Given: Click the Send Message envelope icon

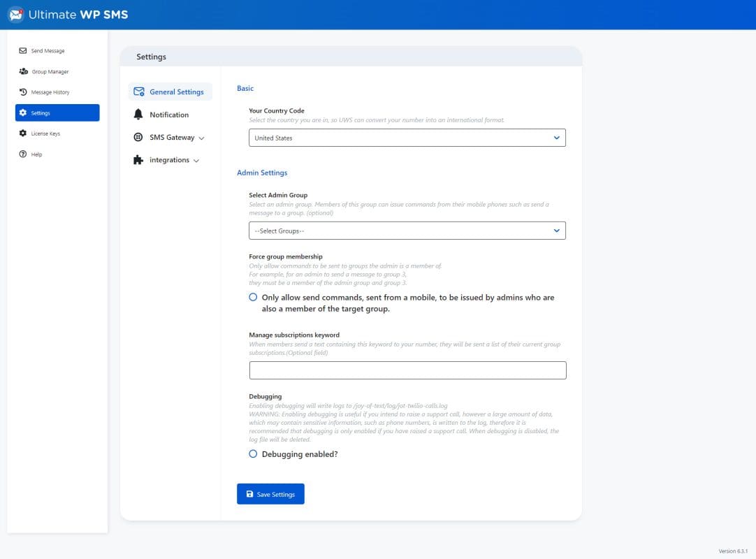Looking at the screenshot, I should tap(22, 50).
